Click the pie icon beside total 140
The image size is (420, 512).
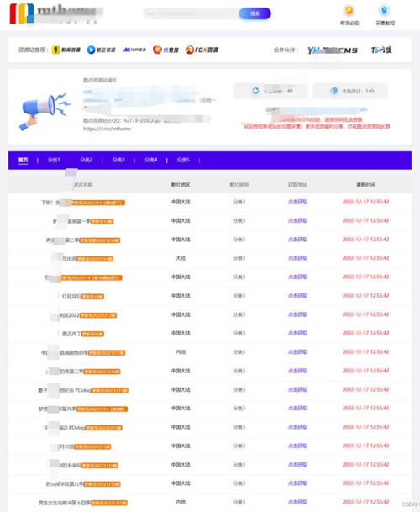coord(333,91)
